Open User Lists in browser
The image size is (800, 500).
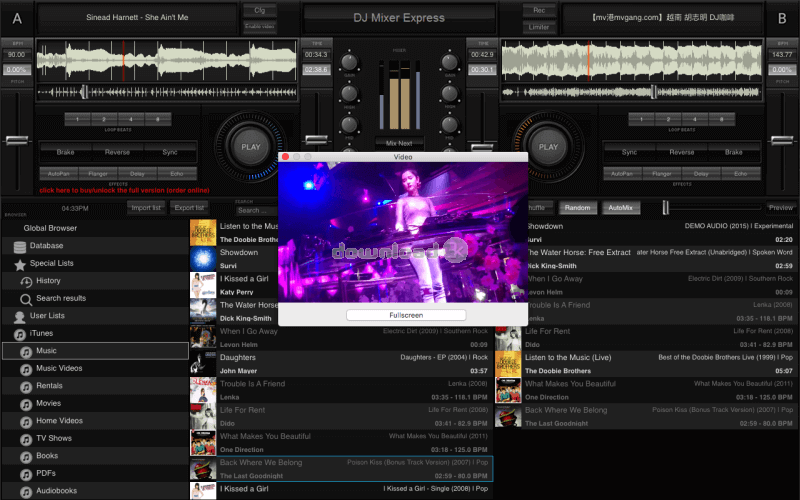[95, 315]
